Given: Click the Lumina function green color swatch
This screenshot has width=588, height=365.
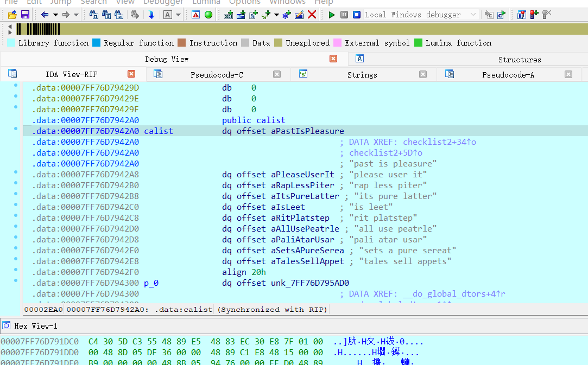Looking at the screenshot, I should coord(418,43).
